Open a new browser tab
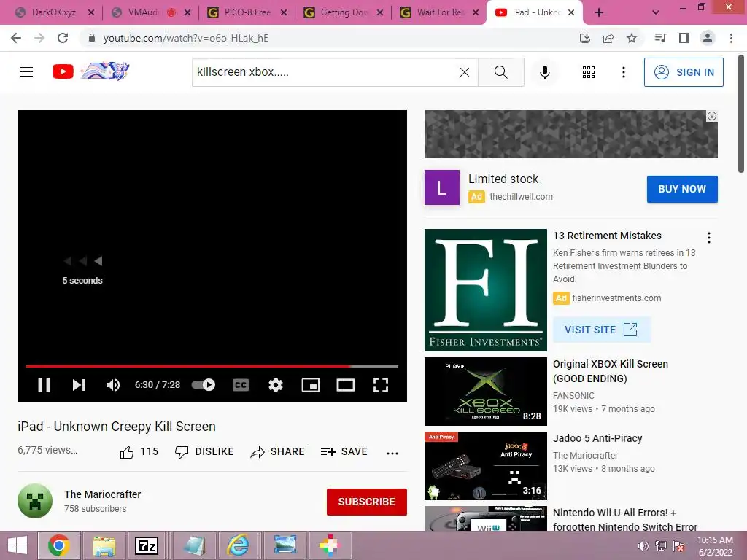 599,13
